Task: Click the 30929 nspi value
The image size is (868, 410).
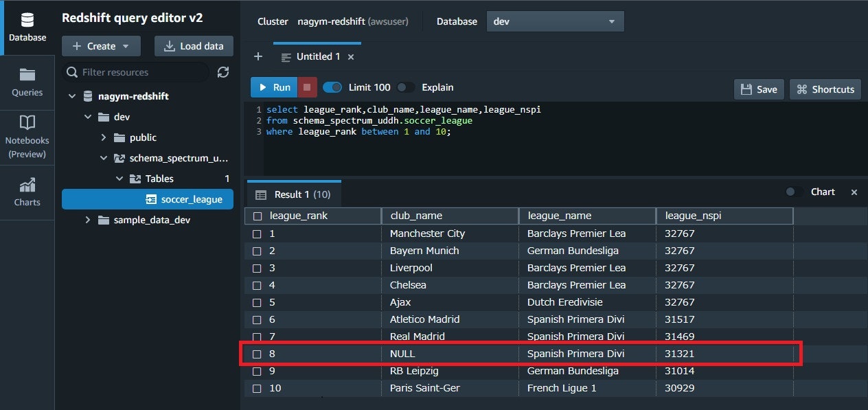Action: [680, 388]
